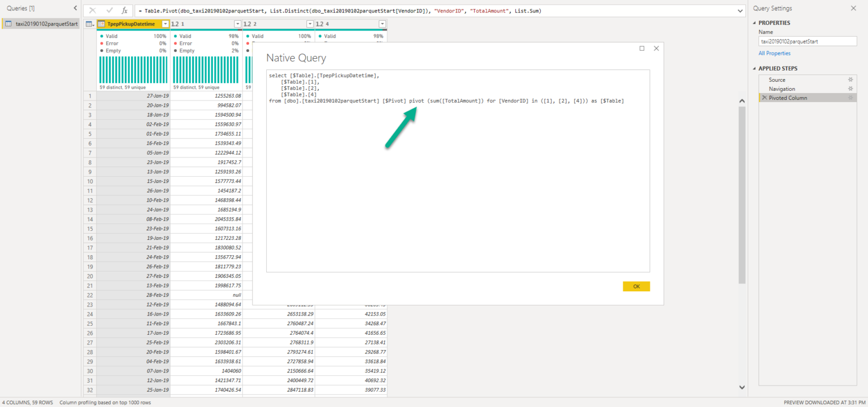The image size is (868, 407).
Task: Open the filter dropdown on column 2
Action: pos(309,24)
